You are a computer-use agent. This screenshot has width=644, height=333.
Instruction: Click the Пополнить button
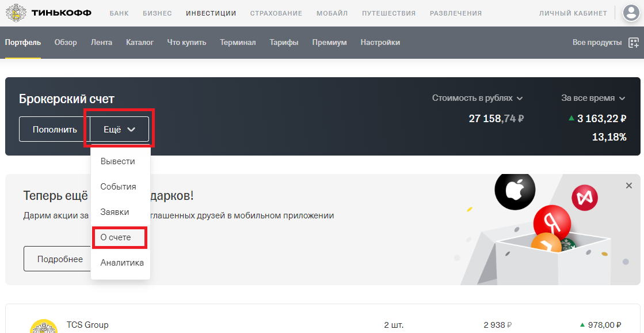pos(55,129)
